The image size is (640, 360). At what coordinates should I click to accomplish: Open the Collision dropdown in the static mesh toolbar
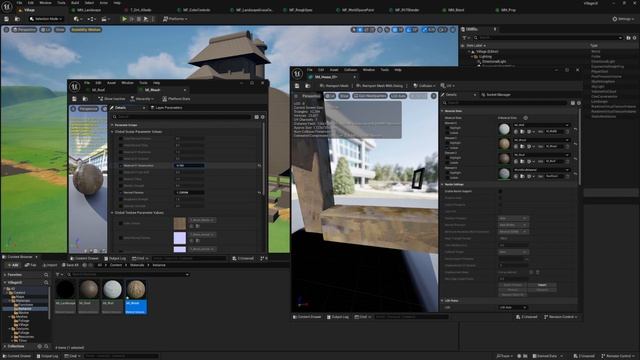pos(424,86)
